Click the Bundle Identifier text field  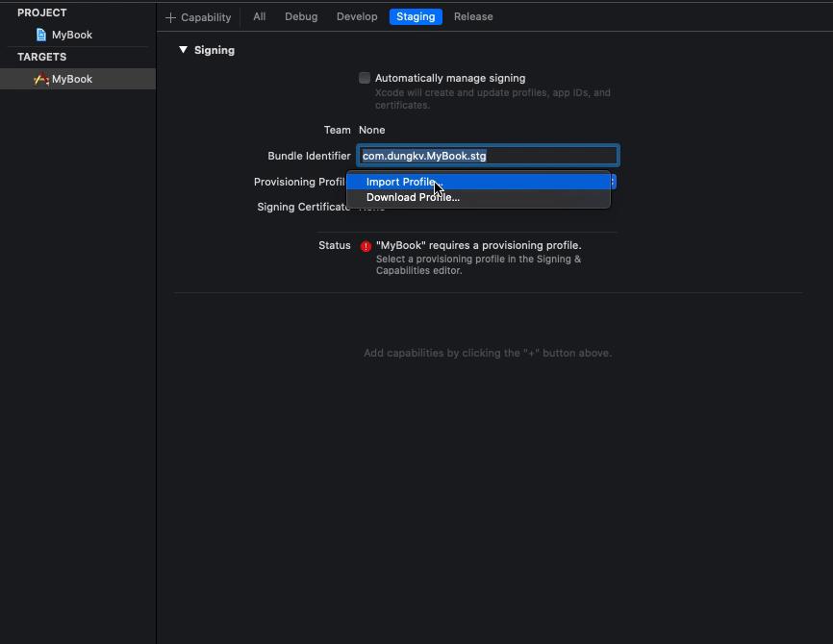coord(488,156)
